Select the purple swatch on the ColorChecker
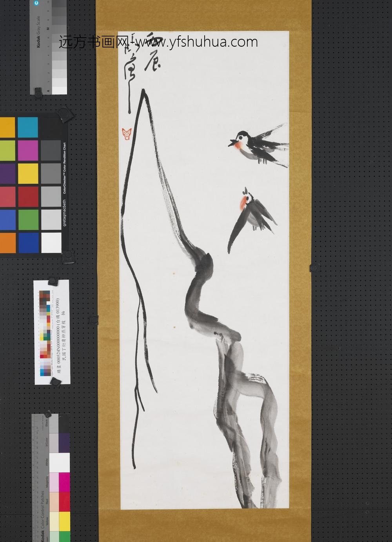The height and width of the screenshot is (542, 392). pyautogui.click(x=7, y=173)
